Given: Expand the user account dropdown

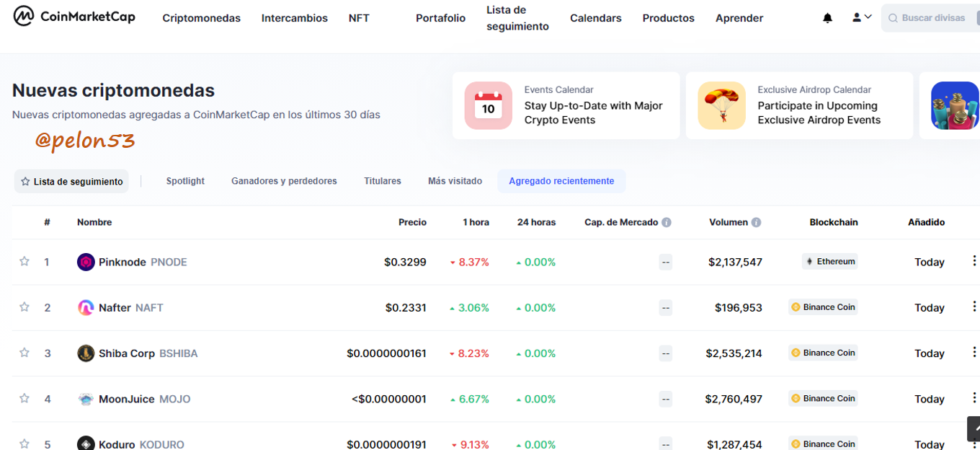Looking at the screenshot, I should (862, 17).
